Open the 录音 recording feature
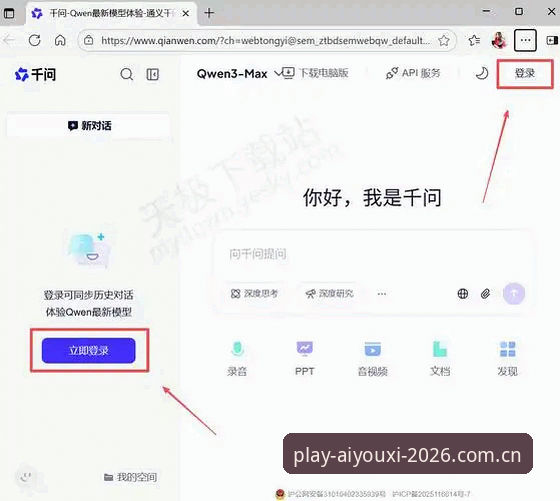This screenshot has width=560, height=501. pyautogui.click(x=237, y=359)
